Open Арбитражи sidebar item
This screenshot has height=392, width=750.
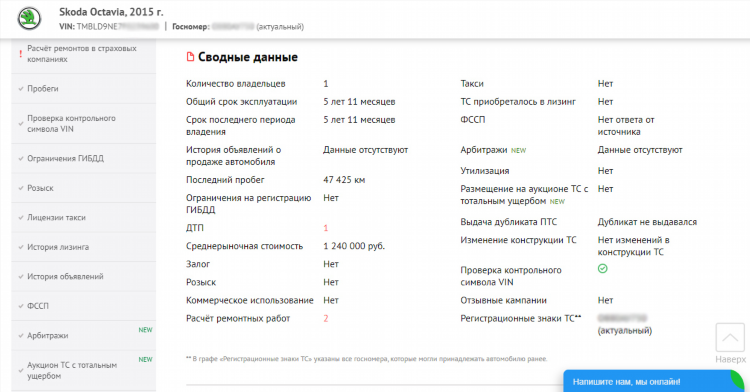(84, 336)
